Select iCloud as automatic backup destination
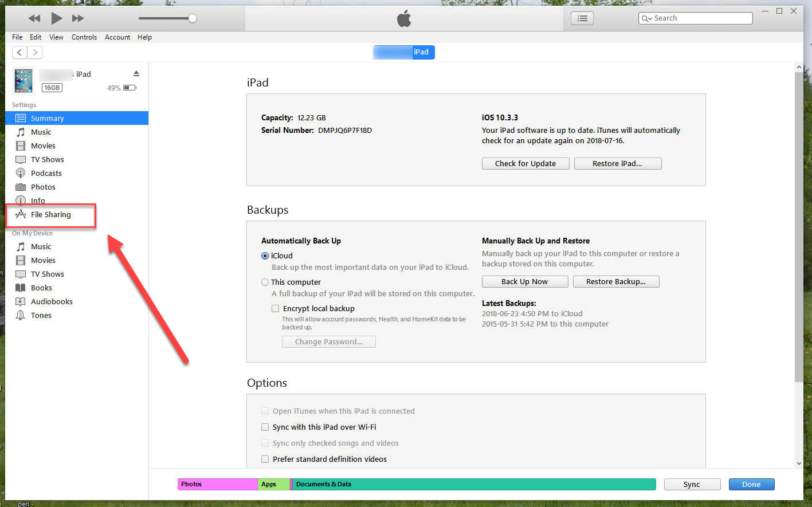This screenshot has height=507, width=812. coord(265,256)
